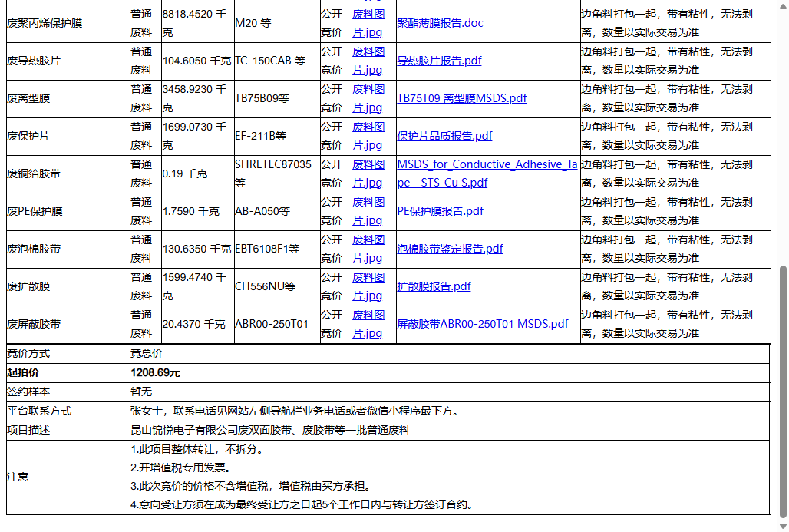Image resolution: width=789 pixels, height=532 pixels.
Task: Click the 1208.69元 starting price value
Action: point(156,373)
